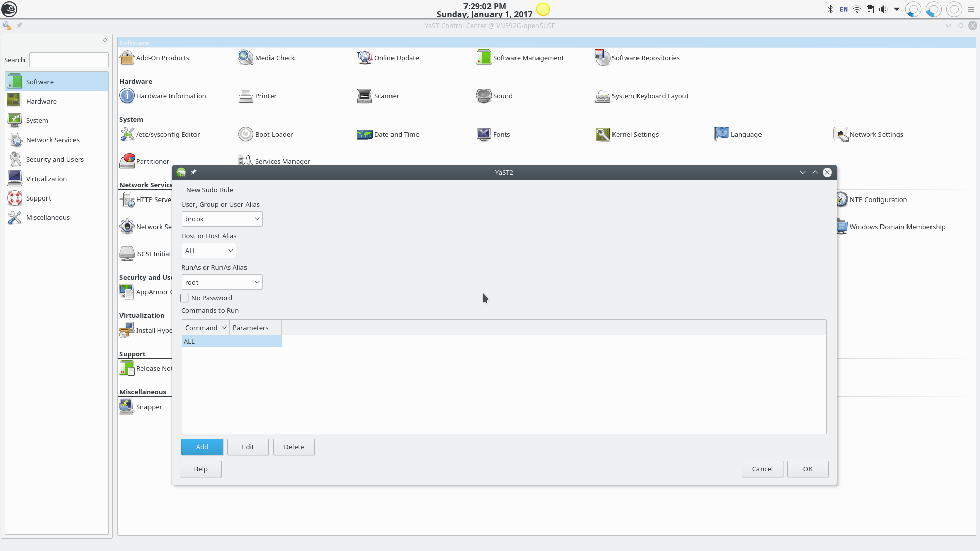Enable the No Password checkbox

185,298
